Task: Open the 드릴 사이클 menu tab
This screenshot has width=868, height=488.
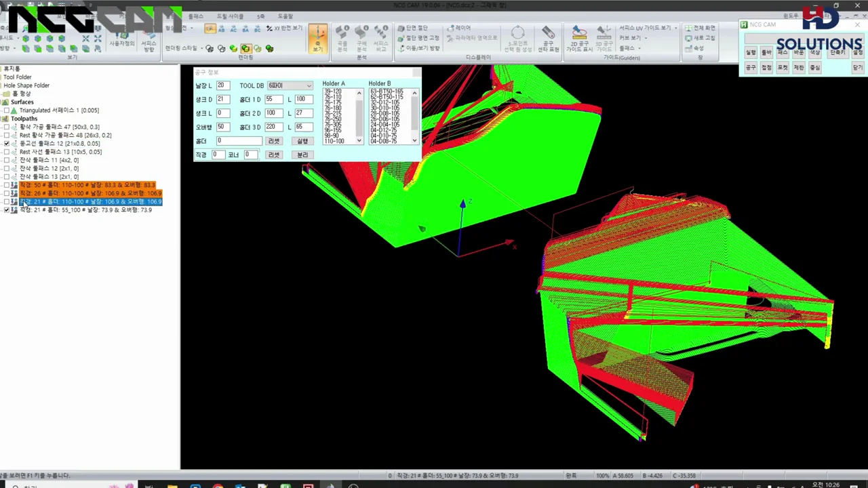Action: click(230, 16)
